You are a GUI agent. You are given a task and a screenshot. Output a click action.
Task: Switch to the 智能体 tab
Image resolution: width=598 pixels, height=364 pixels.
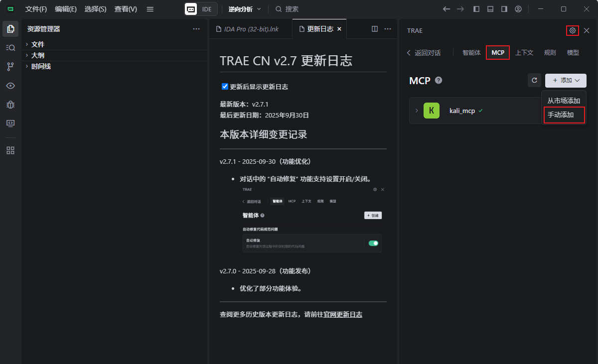471,52
